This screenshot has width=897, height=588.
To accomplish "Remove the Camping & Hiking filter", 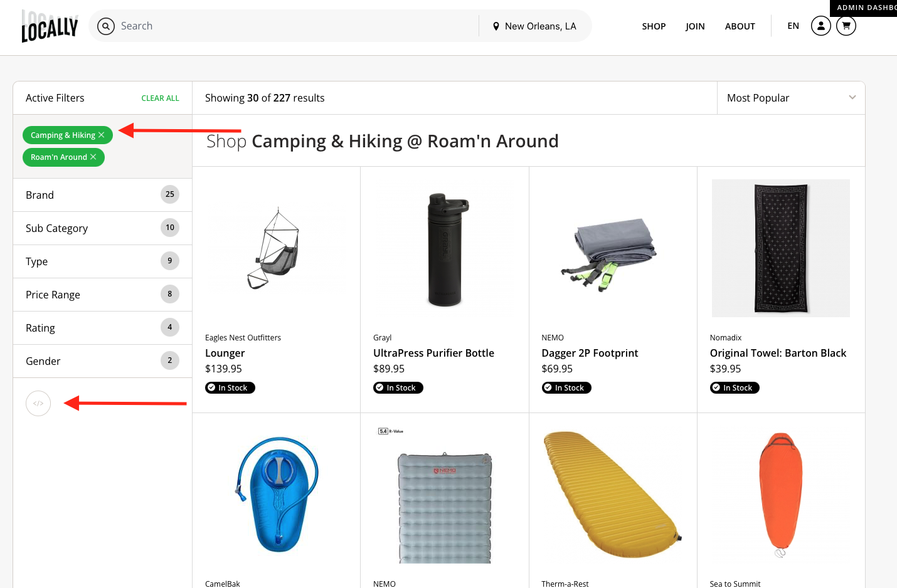I will point(101,135).
